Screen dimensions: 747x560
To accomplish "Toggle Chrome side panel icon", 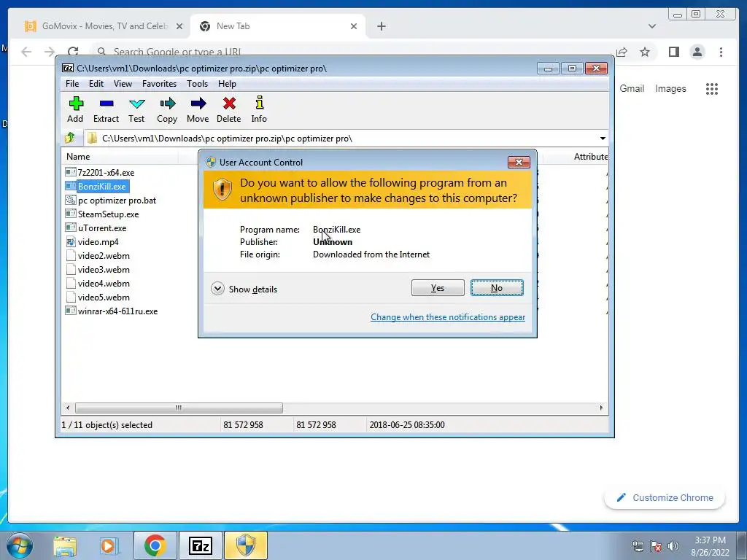I will coord(673,52).
